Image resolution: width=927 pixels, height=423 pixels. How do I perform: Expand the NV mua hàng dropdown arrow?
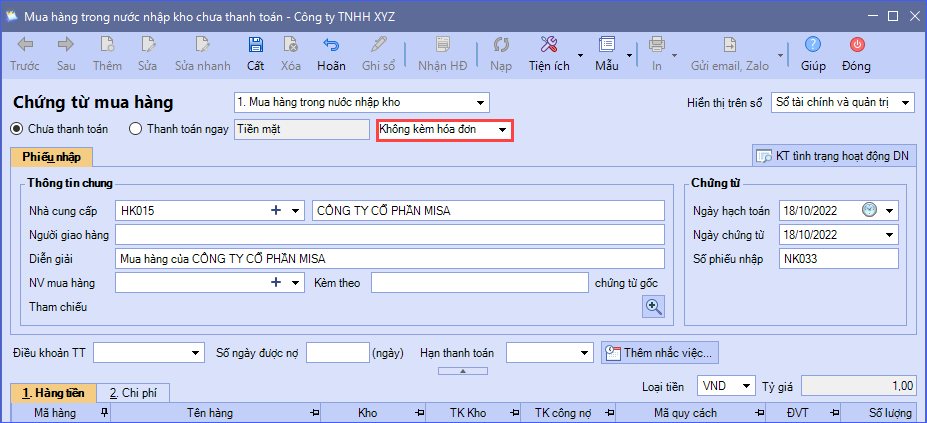(x=296, y=283)
